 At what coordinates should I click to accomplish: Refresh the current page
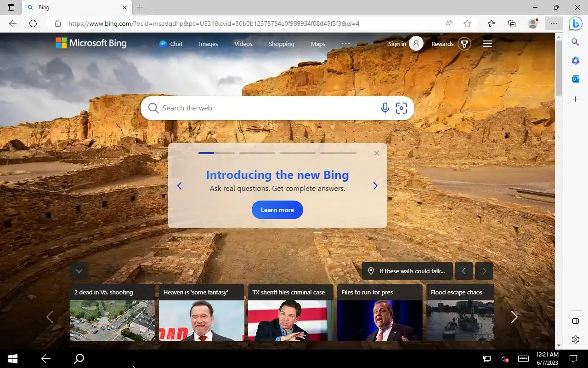[x=33, y=23]
